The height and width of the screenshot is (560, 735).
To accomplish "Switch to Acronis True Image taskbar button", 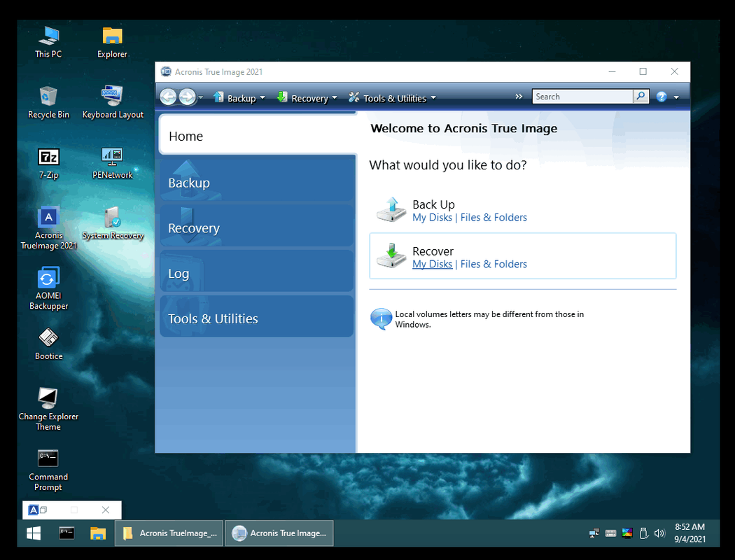I will coord(279,533).
